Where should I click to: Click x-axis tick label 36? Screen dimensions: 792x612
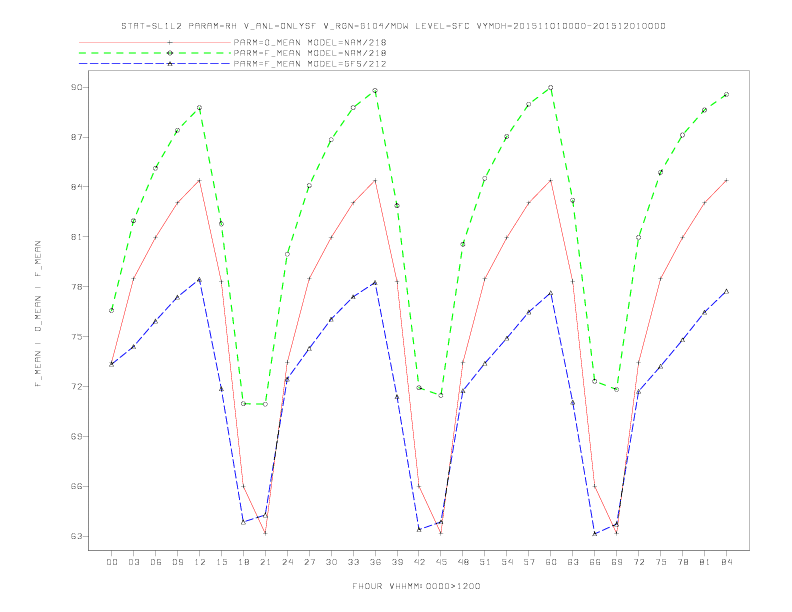pos(375,562)
